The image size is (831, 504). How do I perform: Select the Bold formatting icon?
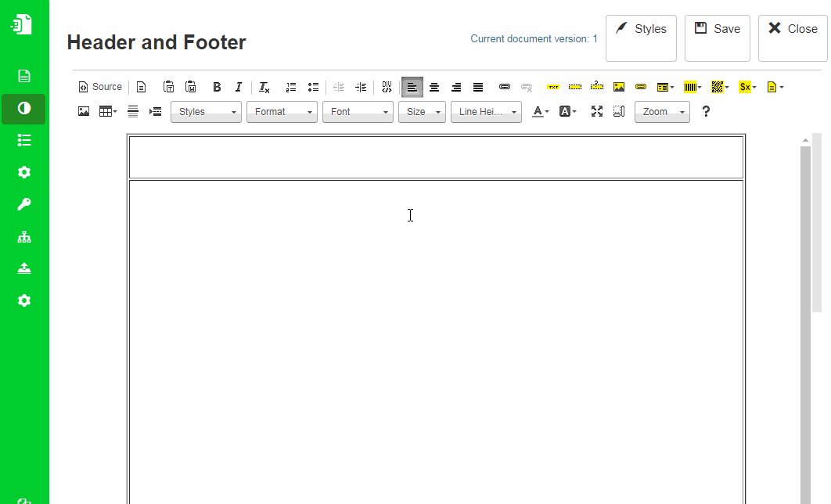click(217, 87)
